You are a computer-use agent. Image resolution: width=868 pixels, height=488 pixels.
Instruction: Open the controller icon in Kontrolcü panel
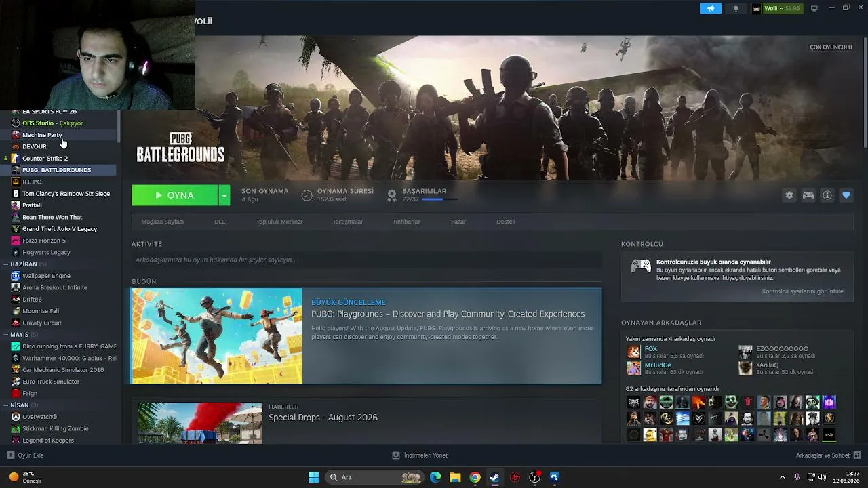coord(641,266)
